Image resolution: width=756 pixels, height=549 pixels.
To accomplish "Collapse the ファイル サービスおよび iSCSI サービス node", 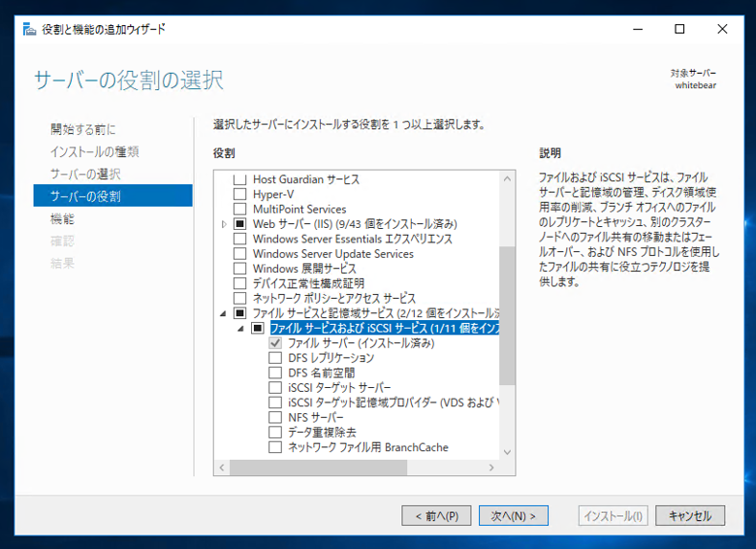I will coord(240,329).
